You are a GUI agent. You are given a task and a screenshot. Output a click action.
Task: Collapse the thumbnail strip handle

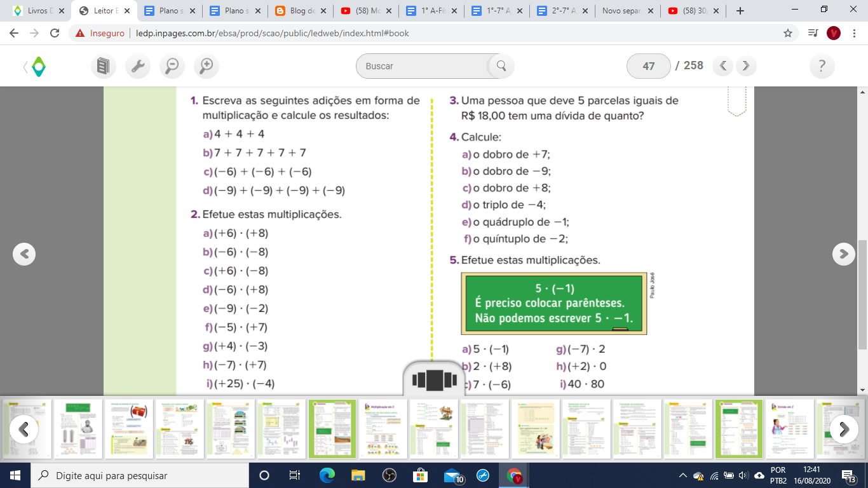(x=435, y=379)
